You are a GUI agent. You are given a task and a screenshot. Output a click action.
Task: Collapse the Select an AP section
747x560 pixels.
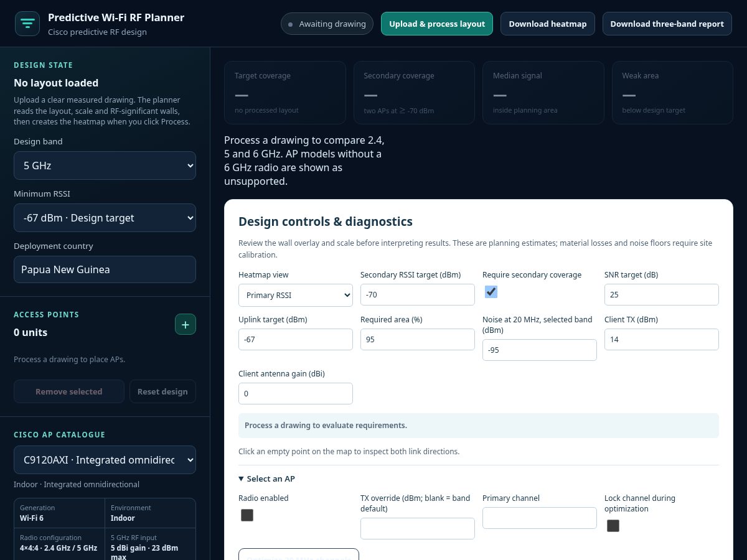click(267, 478)
